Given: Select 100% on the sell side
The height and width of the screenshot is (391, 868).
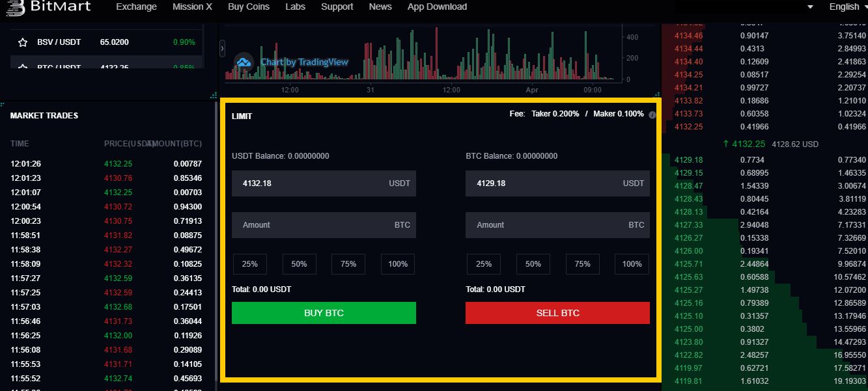Looking at the screenshot, I should point(632,264).
